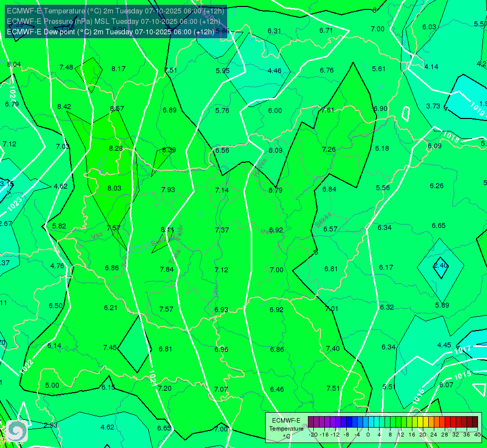Image resolution: width=487 pixels, height=448 pixels.
Task: Click the 5.89 grid value
Action: tap(442, 305)
